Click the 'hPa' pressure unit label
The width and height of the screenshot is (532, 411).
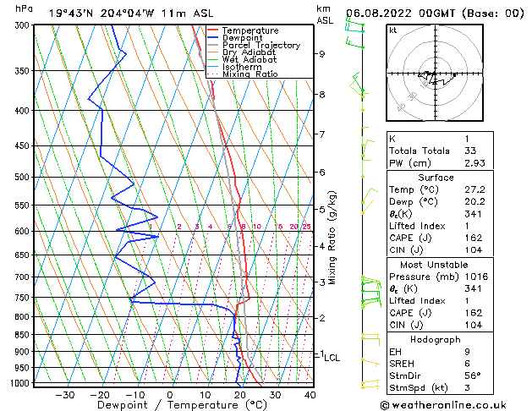pyautogui.click(x=24, y=9)
